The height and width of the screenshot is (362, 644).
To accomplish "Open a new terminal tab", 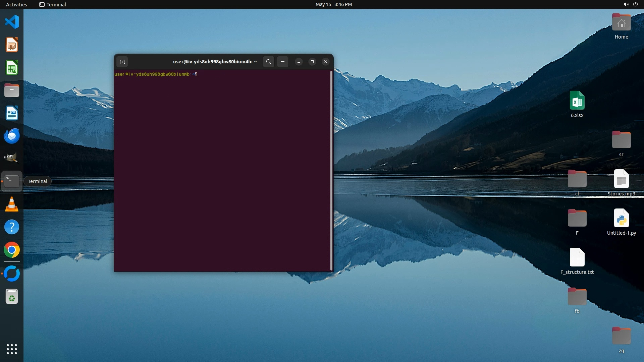I will pyautogui.click(x=122, y=62).
